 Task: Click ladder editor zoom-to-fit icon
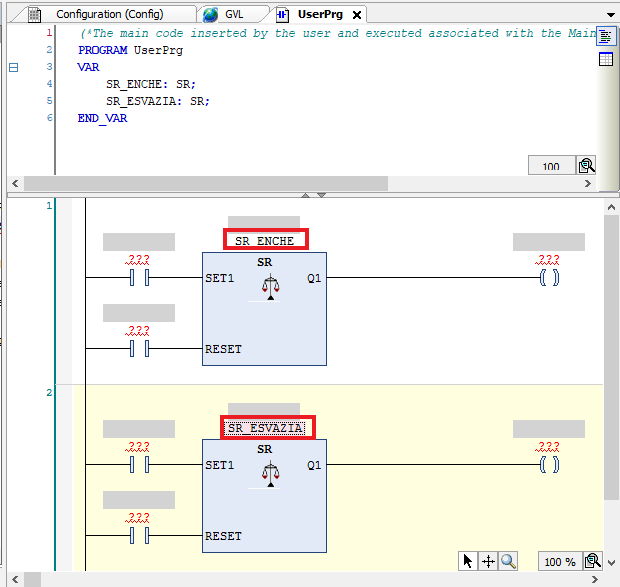(x=593, y=561)
